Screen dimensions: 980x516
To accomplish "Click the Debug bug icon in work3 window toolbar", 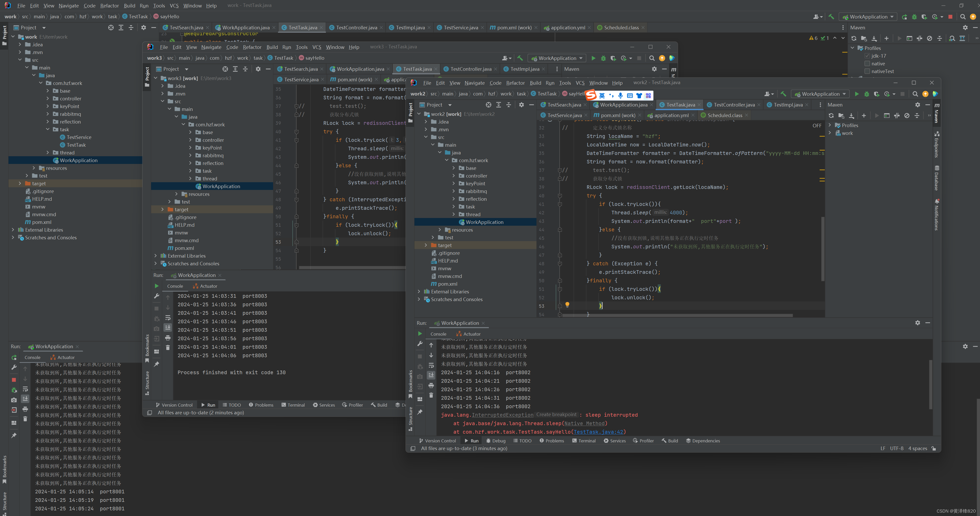I will (603, 58).
